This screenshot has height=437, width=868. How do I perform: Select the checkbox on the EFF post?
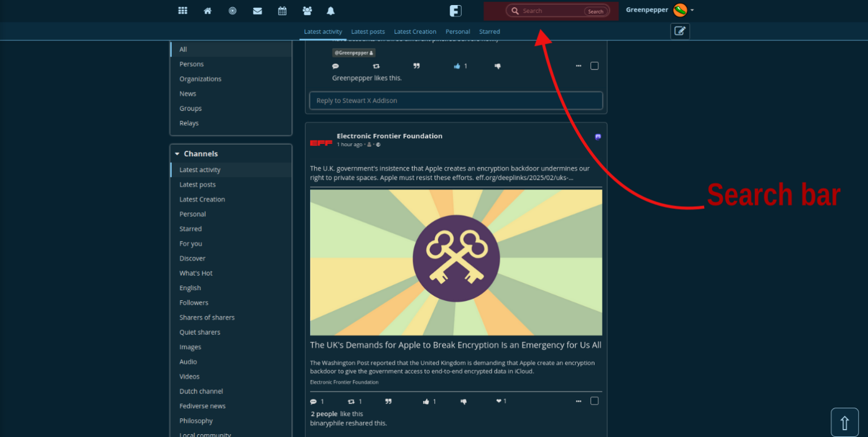(594, 401)
